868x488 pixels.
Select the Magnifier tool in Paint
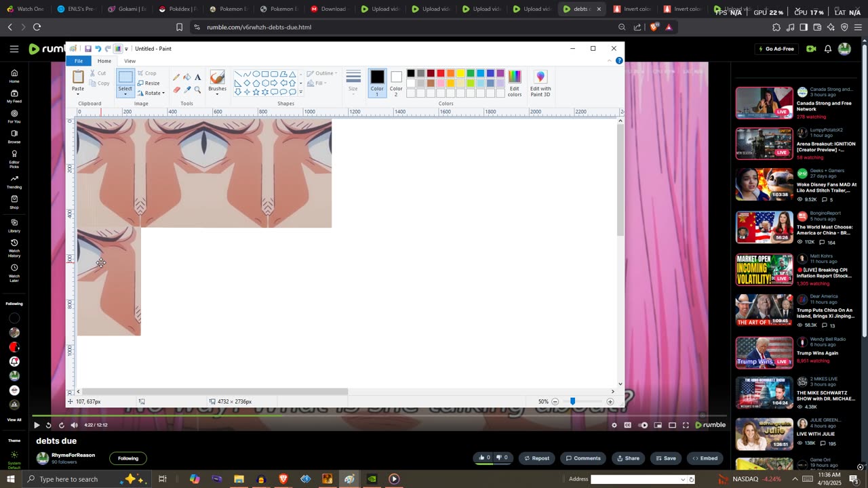197,89
